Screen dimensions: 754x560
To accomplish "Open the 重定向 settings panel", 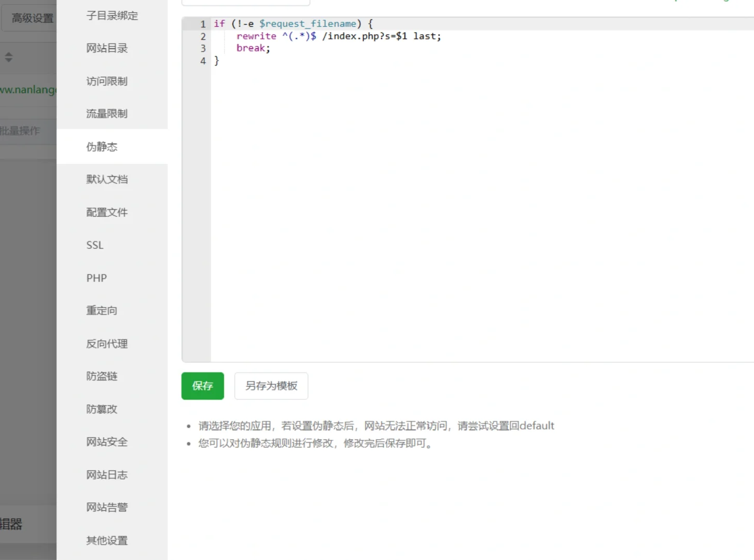I will click(x=101, y=310).
